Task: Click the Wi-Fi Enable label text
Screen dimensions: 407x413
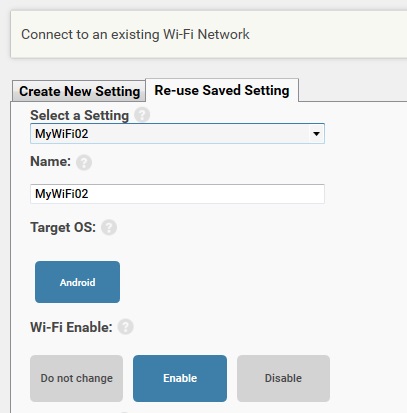Action: click(x=71, y=327)
